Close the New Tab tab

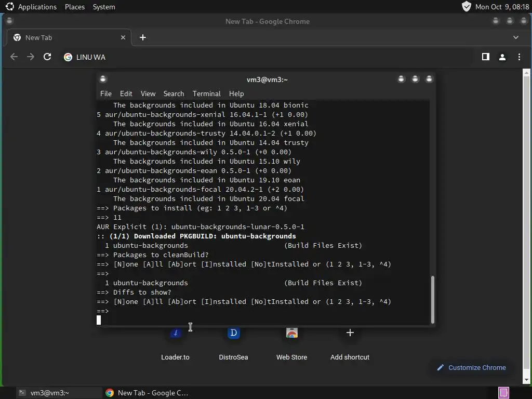[x=123, y=37]
